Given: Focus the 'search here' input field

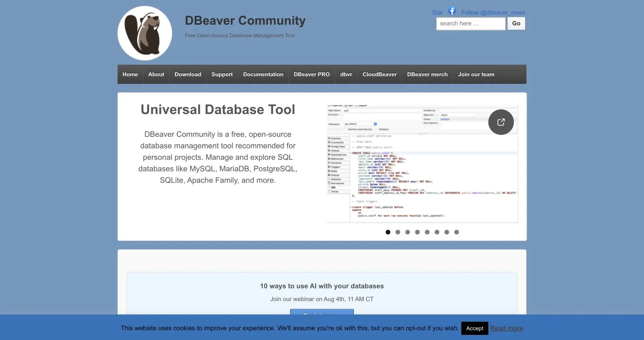Looking at the screenshot, I should (471, 23).
